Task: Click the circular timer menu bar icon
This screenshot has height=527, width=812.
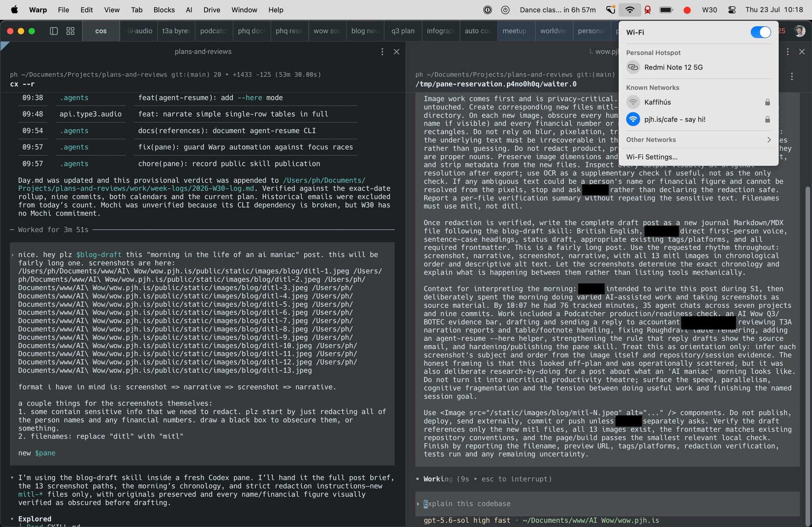Action: point(506,10)
